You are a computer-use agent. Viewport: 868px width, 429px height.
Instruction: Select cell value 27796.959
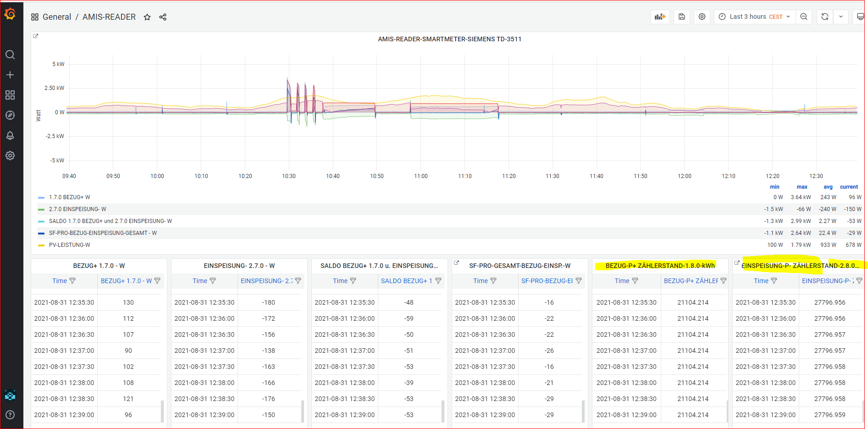coord(830,415)
